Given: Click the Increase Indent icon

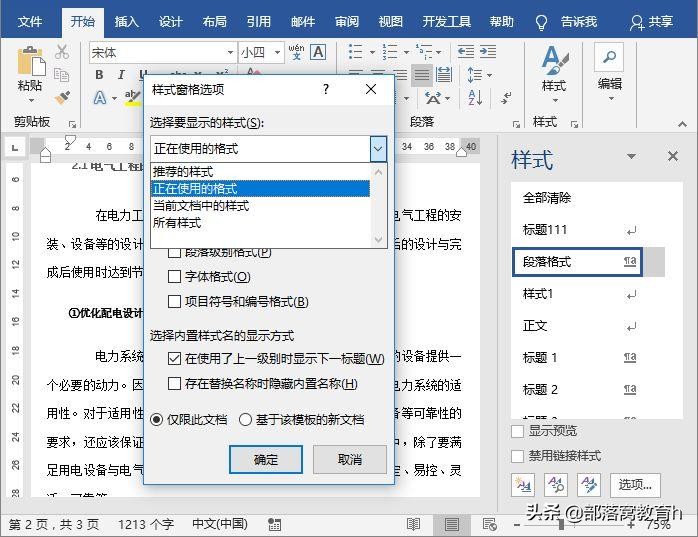Looking at the screenshot, I should pyautogui.click(x=488, y=52).
